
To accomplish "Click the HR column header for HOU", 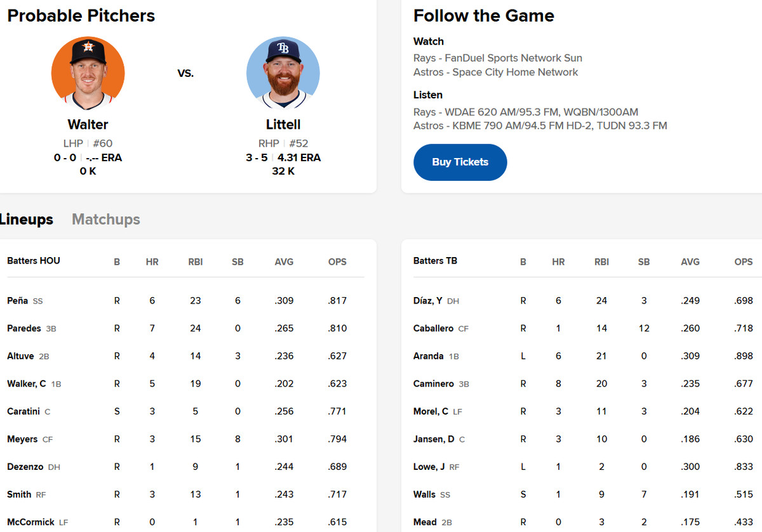I will click(x=152, y=262).
